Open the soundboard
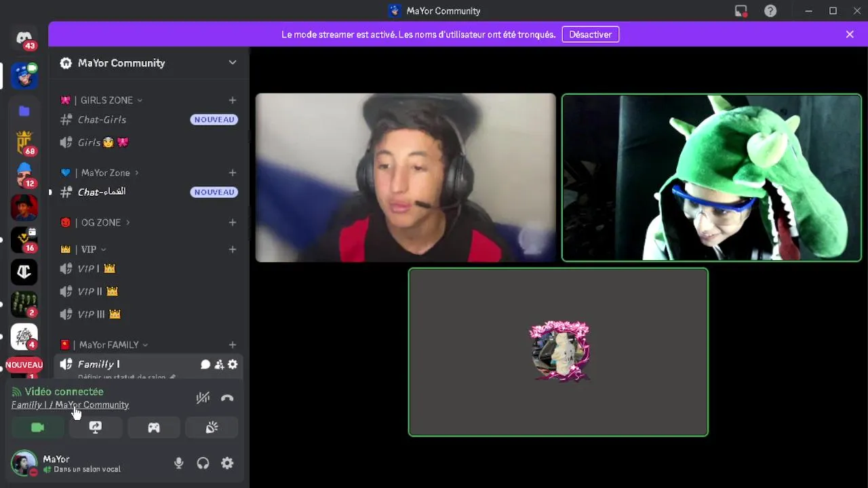Screen dimensions: 868x488 (212, 428)
